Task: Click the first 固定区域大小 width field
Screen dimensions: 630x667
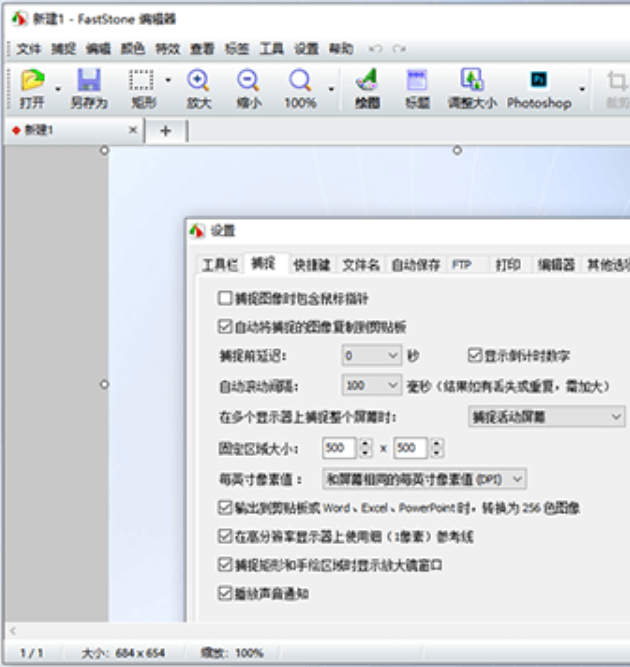Action: pyautogui.click(x=338, y=448)
